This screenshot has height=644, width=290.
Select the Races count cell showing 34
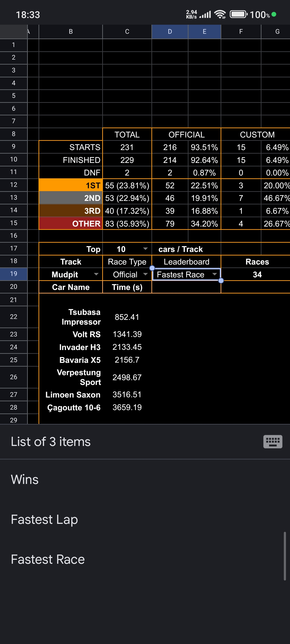point(257,274)
